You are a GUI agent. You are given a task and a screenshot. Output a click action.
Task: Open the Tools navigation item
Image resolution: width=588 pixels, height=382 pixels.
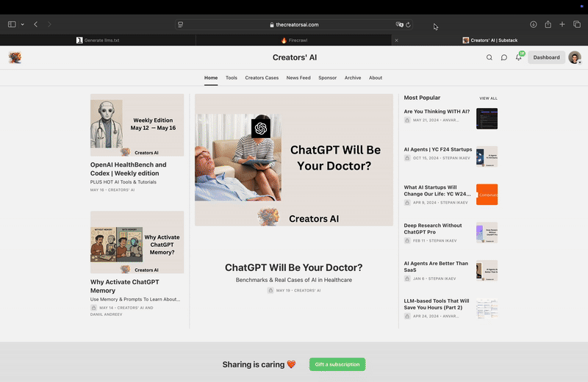click(x=232, y=78)
